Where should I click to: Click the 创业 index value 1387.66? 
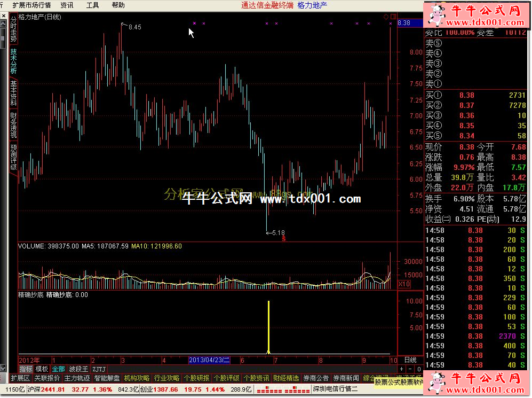(x=165, y=389)
